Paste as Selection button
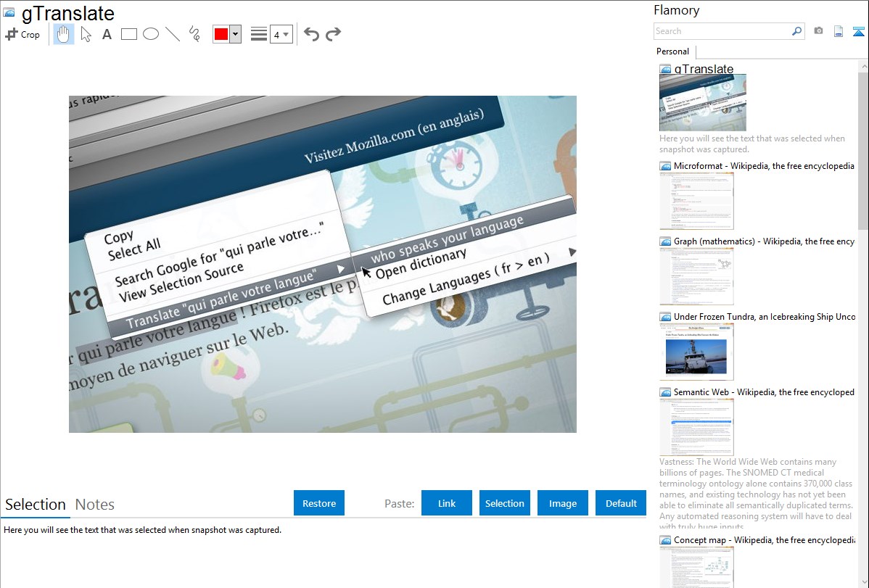The height and width of the screenshot is (588, 869). pyautogui.click(x=504, y=503)
